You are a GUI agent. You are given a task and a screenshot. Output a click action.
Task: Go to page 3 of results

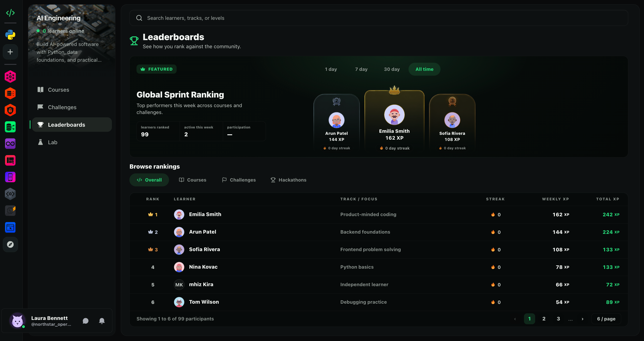558,319
